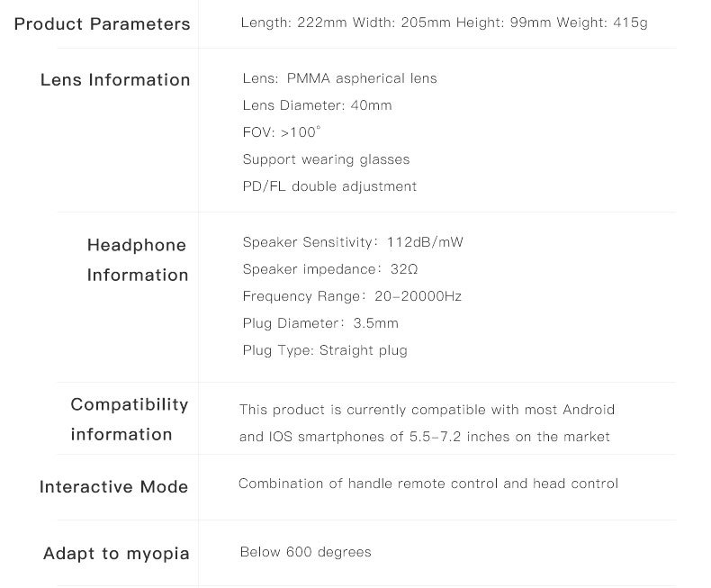Viewport: 711px width, 588px height.
Task: Click the Interactive Mode heading
Action: [113, 487]
